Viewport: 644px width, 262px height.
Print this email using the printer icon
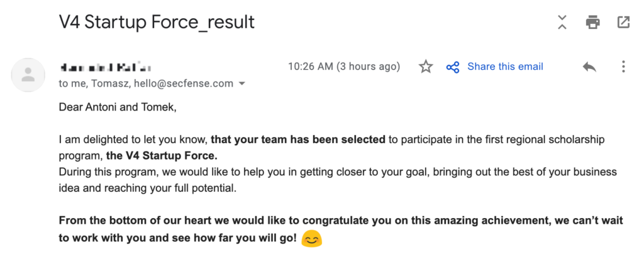592,22
